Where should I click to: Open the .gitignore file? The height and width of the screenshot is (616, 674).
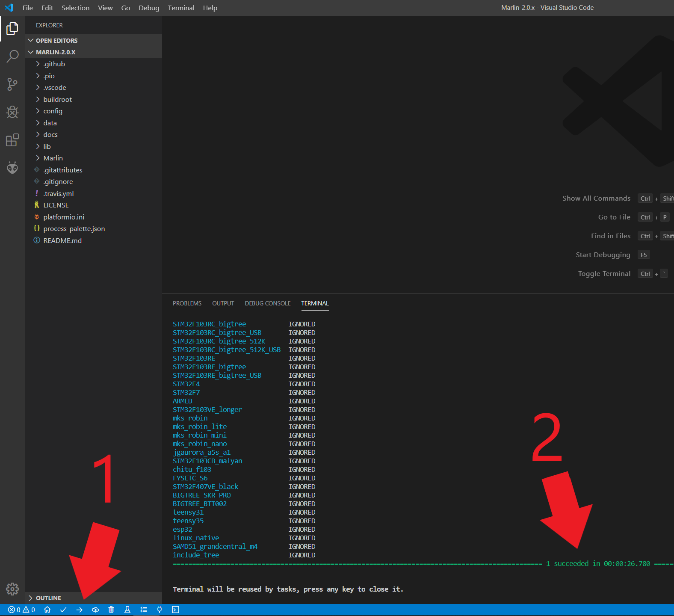pos(94,182)
